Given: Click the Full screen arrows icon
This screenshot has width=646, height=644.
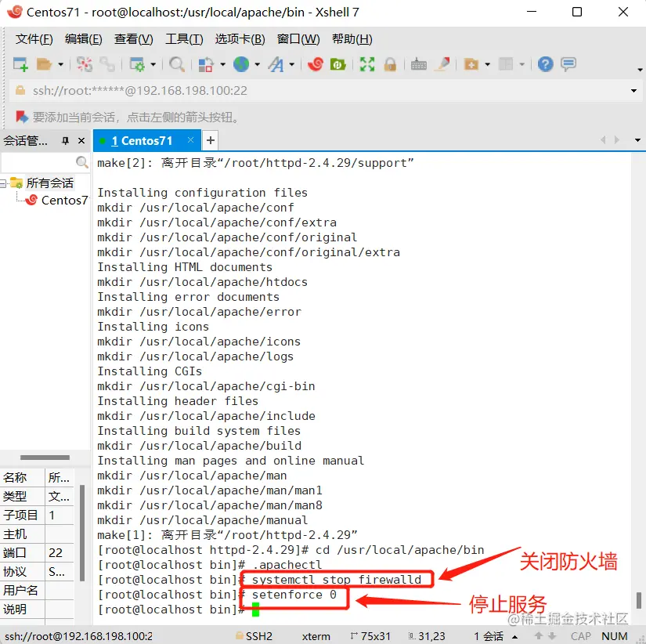Looking at the screenshot, I should [366, 64].
